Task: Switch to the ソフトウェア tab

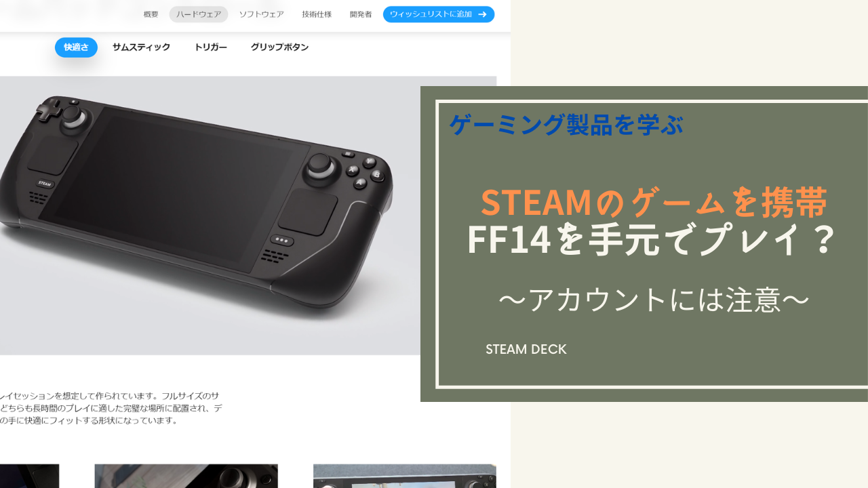Action: coord(261,14)
